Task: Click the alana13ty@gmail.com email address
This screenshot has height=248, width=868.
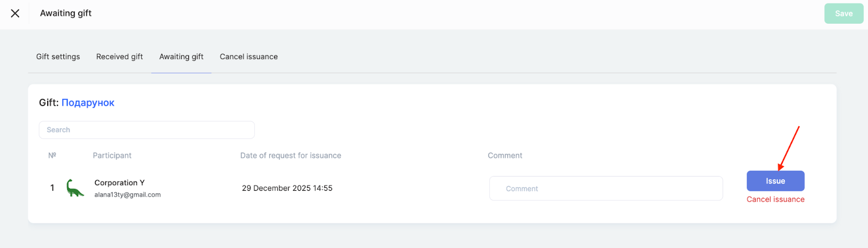Action: coord(127,195)
